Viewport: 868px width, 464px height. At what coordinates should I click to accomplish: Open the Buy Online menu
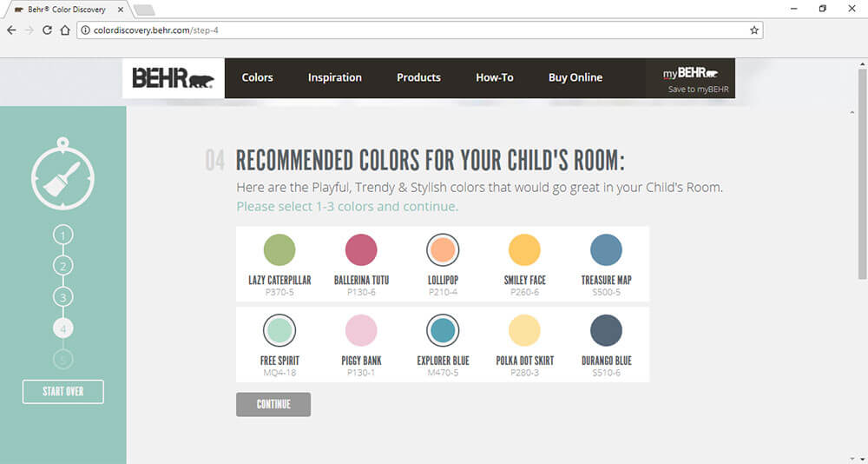pos(575,77)
